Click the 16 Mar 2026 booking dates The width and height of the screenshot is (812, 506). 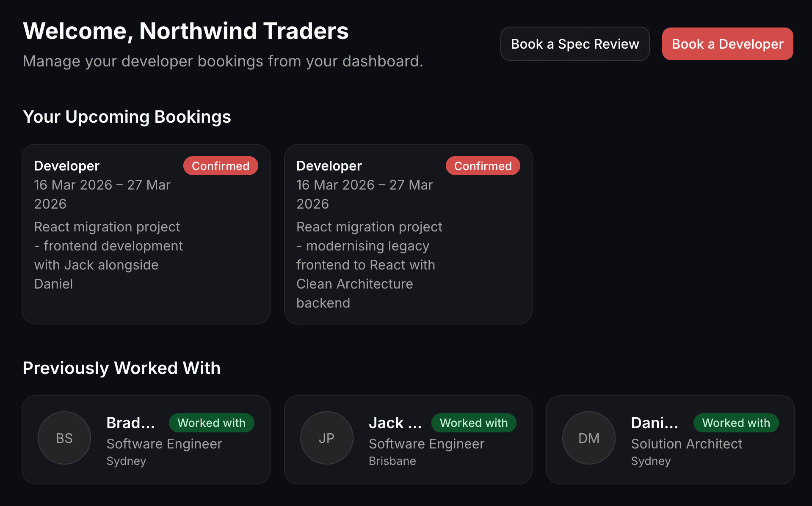coord(102,194)
